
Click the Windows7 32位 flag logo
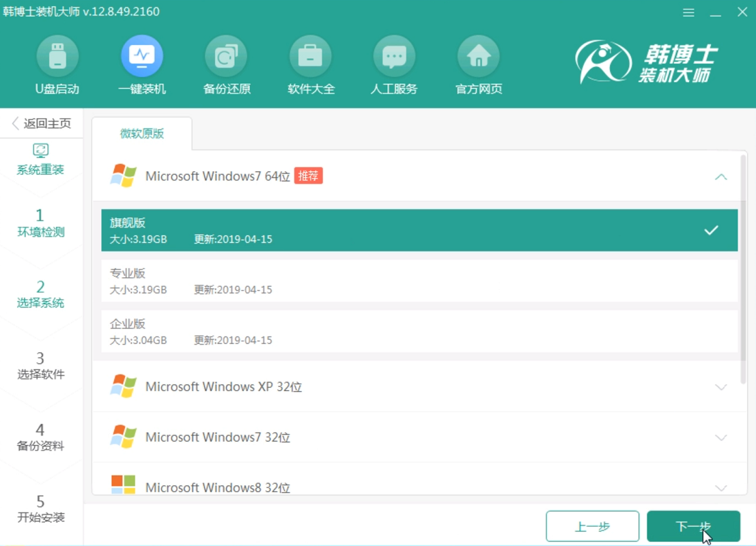pyautogui.click(x=123, y=437)
